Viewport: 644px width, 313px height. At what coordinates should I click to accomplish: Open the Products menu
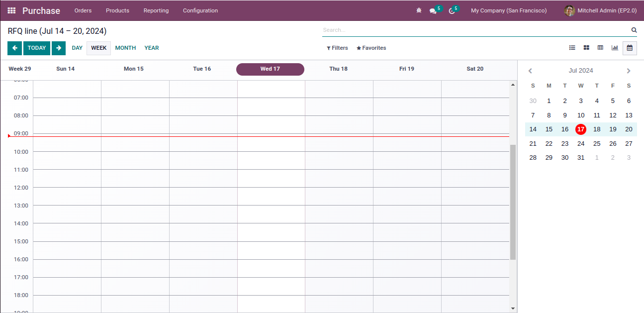(117, 10)
